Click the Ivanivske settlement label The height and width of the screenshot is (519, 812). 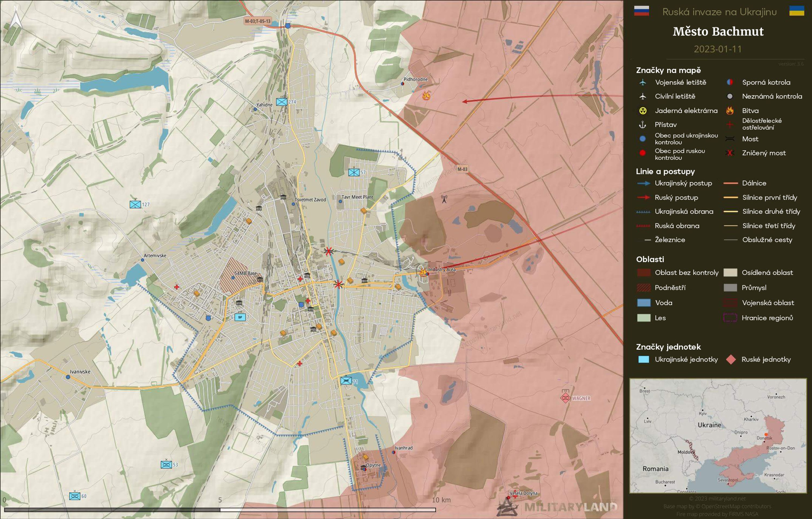[80, 372]
